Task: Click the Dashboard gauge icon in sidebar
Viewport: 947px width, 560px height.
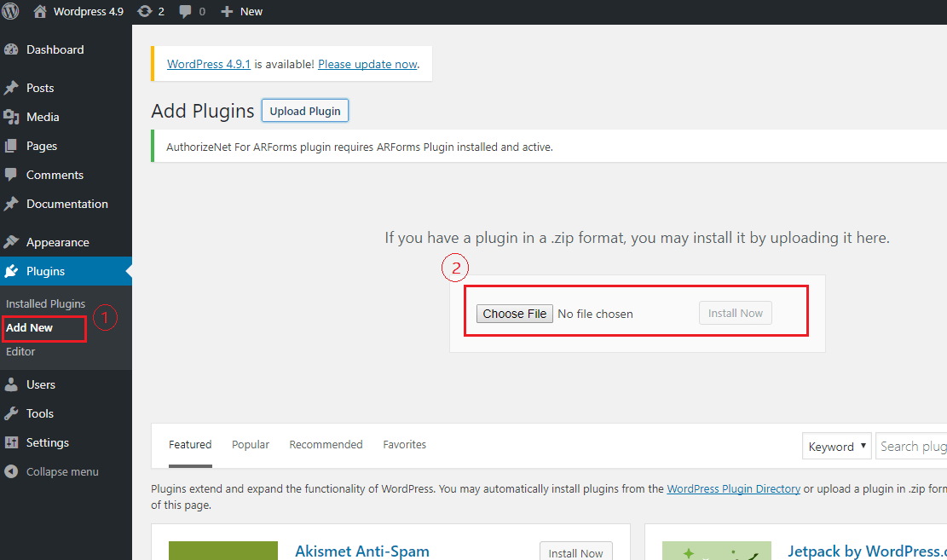Action: tap(11, 49)
